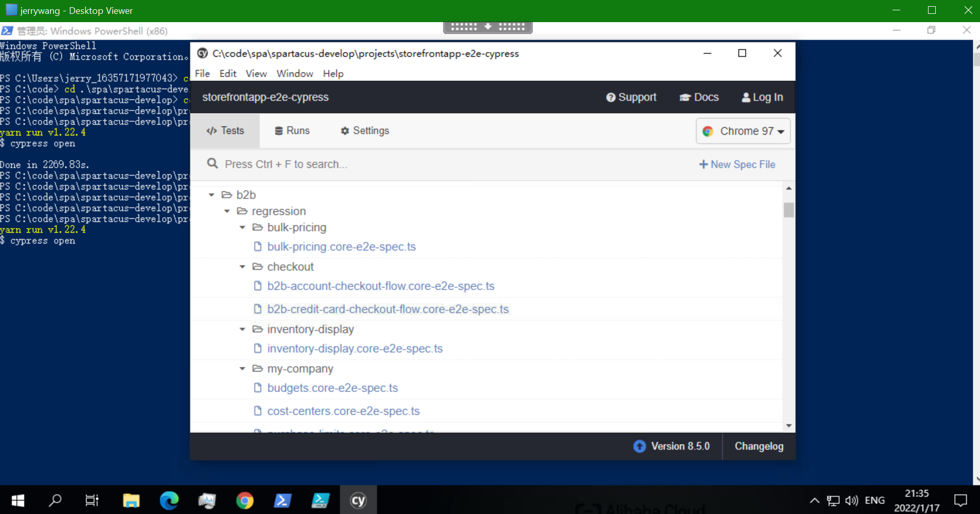Click the my-company folder icon
Viewport: 980px width, 514px height.
pyautogui.click(x=258, y=368)
